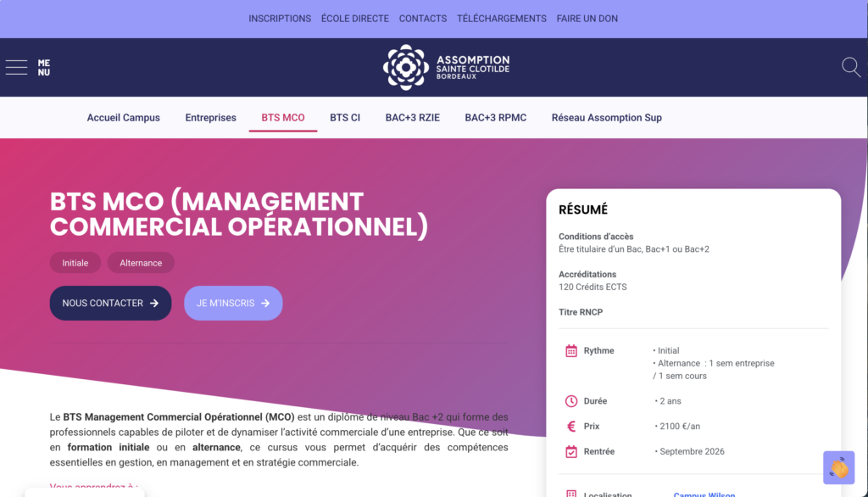Click the RÉSUMÉ heading
The height and width of the screenshot is (497, 868).
[583, 209]
